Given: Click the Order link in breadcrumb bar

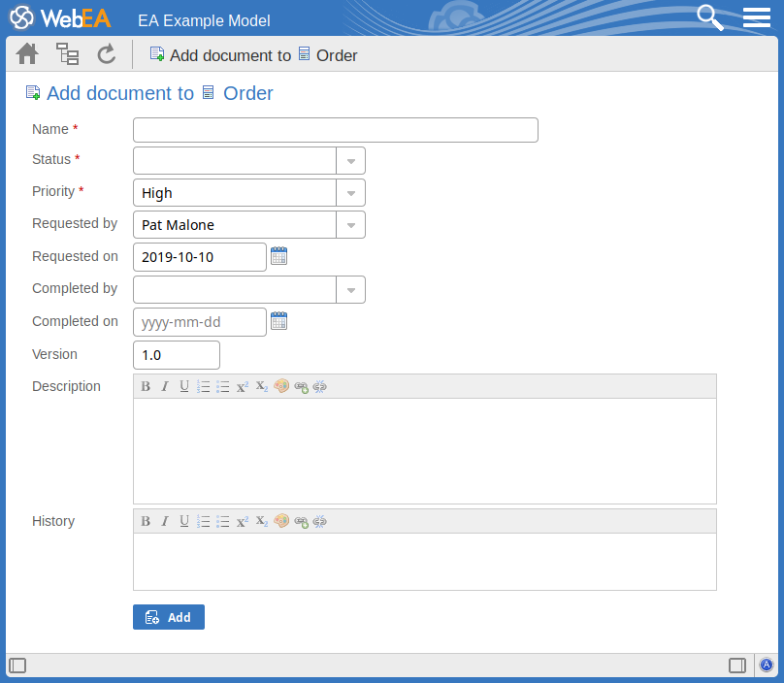Looking at the screenshot, I should [337, 55].
